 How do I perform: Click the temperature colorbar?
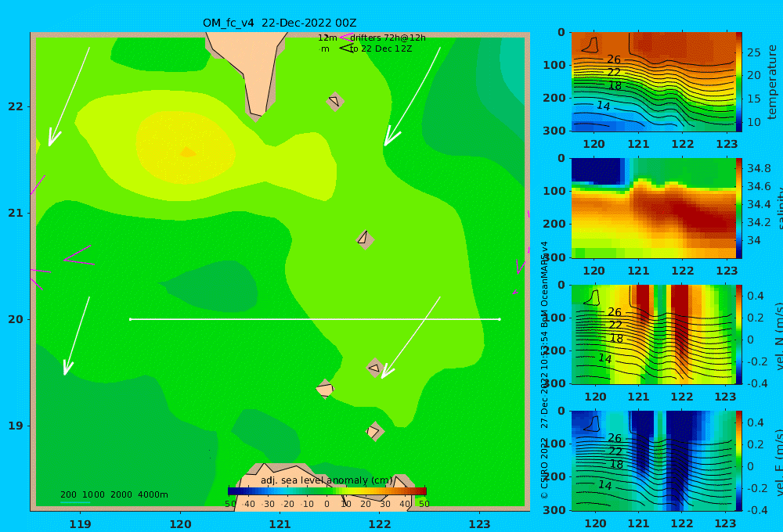point(739,82)
